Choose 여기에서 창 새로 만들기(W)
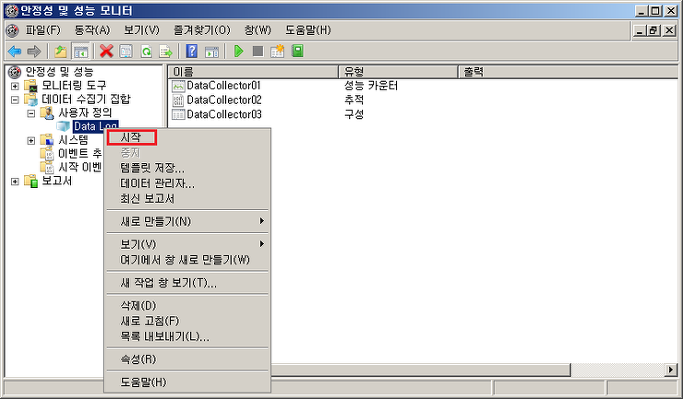 187,260
